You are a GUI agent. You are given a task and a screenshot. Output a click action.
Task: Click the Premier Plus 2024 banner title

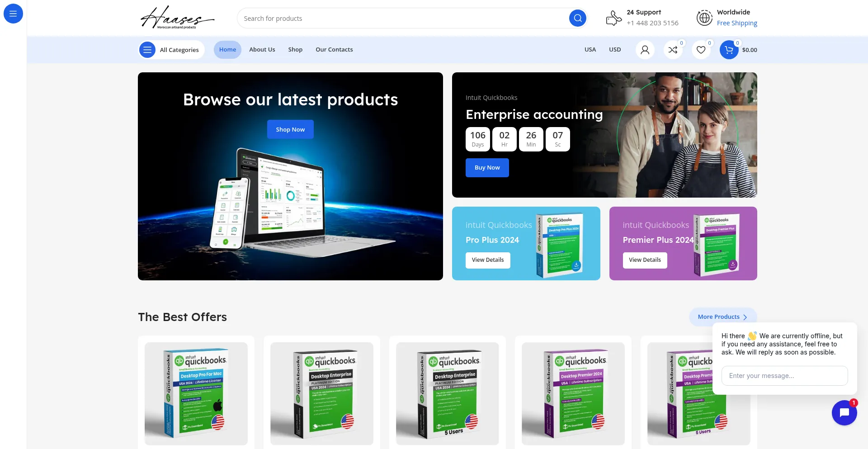(x=658, y=240)
